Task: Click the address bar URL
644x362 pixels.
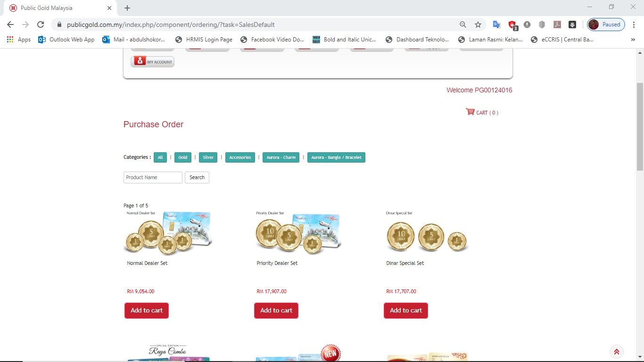Action: pyautogui.click(x=171, y=25)
